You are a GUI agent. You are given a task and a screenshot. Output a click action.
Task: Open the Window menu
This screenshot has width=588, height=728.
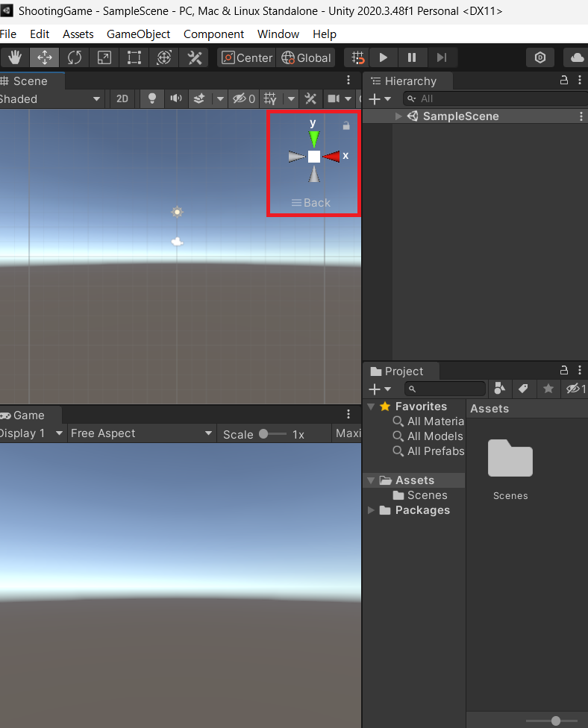click(x=278, y=34)
